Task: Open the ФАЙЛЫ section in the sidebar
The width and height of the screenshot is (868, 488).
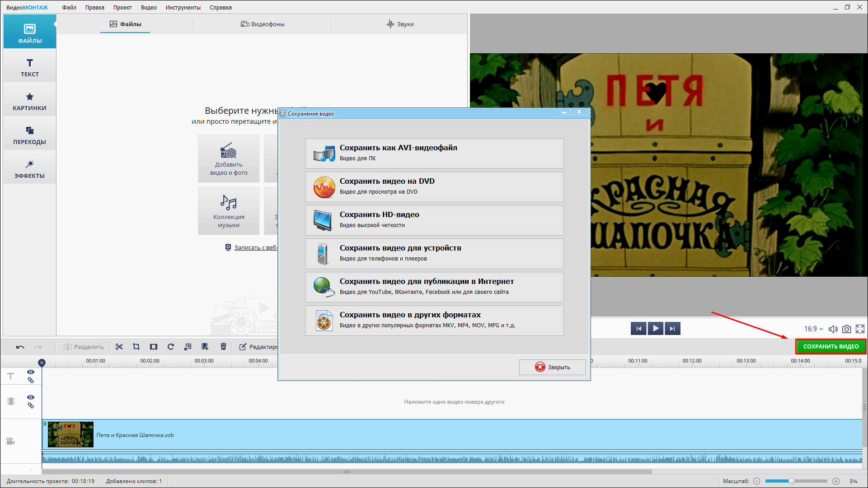Action: pyautogui.click(x=30, y=32)
